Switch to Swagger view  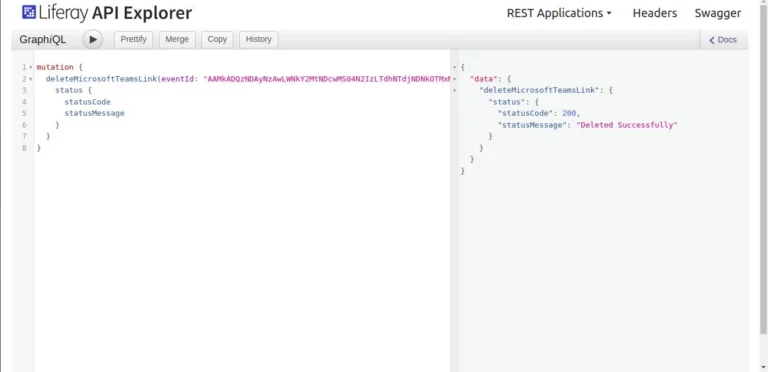718,13
